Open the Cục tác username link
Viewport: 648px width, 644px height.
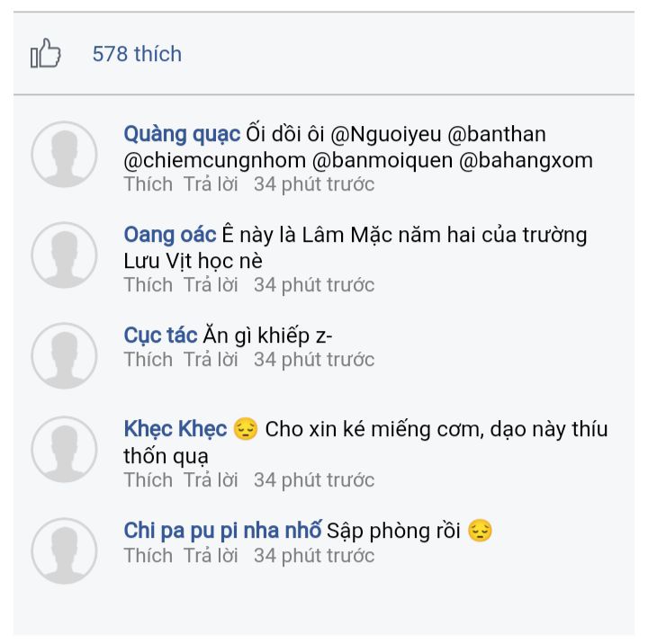(x=160, y=335)
